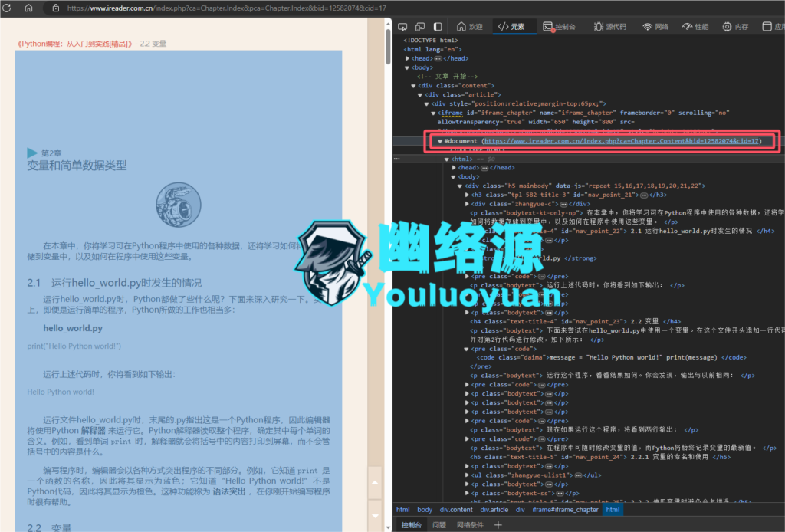785x532 pixels.
Task: Click the page-down arrow button beside the article
Action: pos(374,515)
